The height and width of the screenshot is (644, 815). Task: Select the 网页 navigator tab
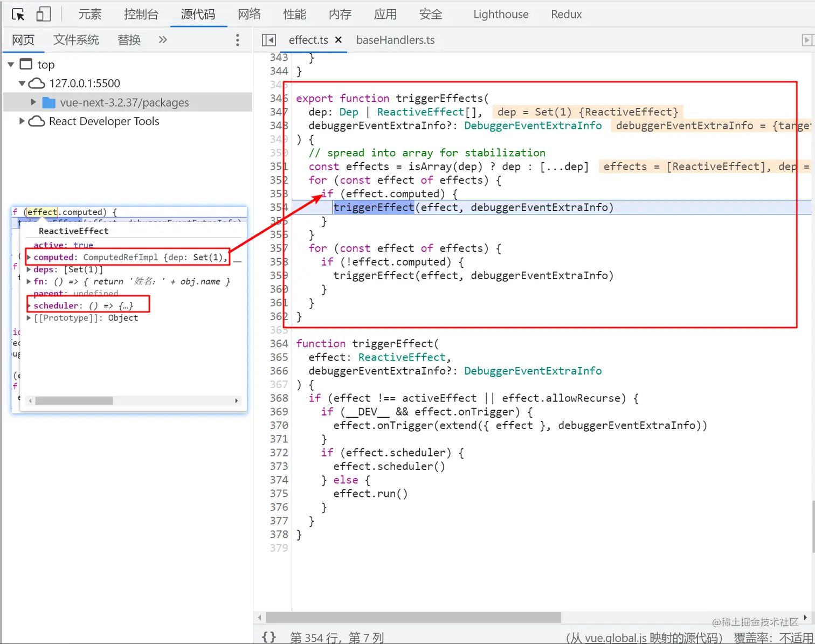point(23,40)
